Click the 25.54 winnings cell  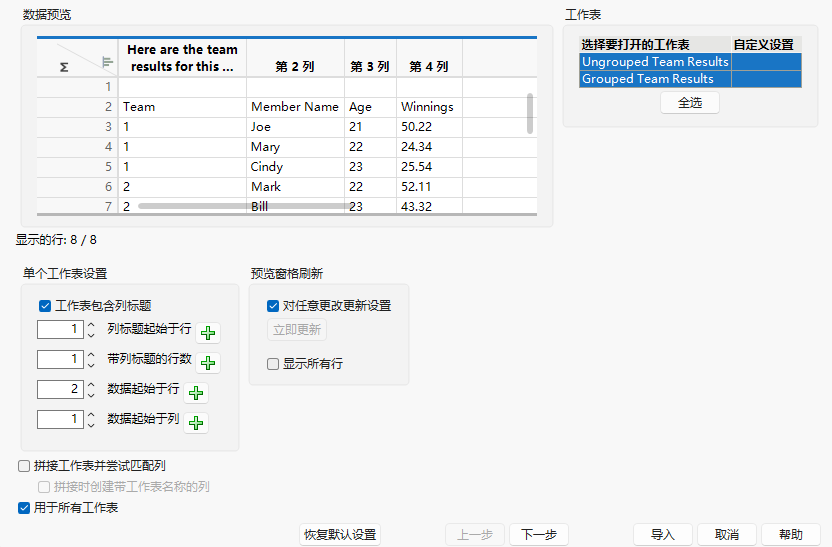point(429,167)
